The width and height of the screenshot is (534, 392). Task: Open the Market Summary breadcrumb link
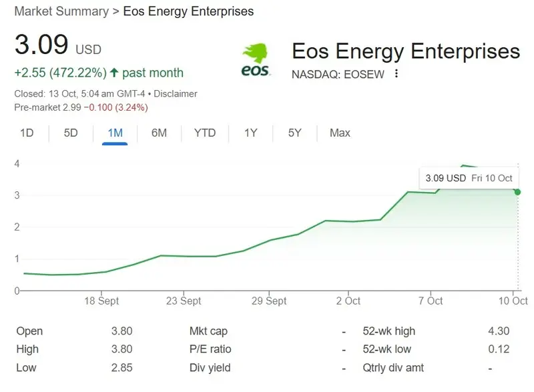(61, 11)
